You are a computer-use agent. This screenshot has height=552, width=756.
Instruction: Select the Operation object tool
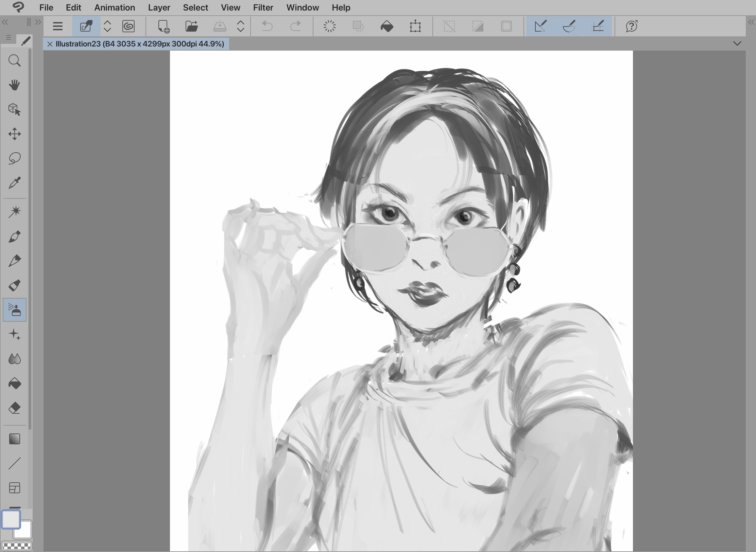(x=14, y=109)
